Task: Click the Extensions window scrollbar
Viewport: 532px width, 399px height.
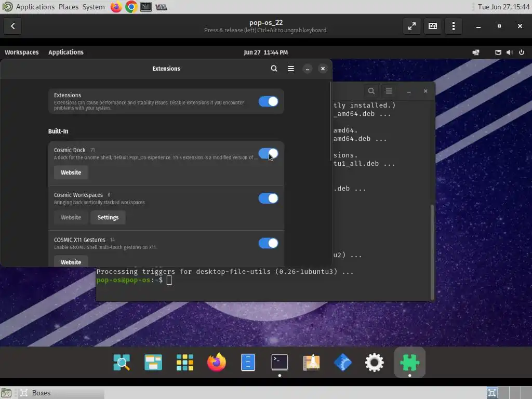Action: pyautogui.click(x=330, y=122)
